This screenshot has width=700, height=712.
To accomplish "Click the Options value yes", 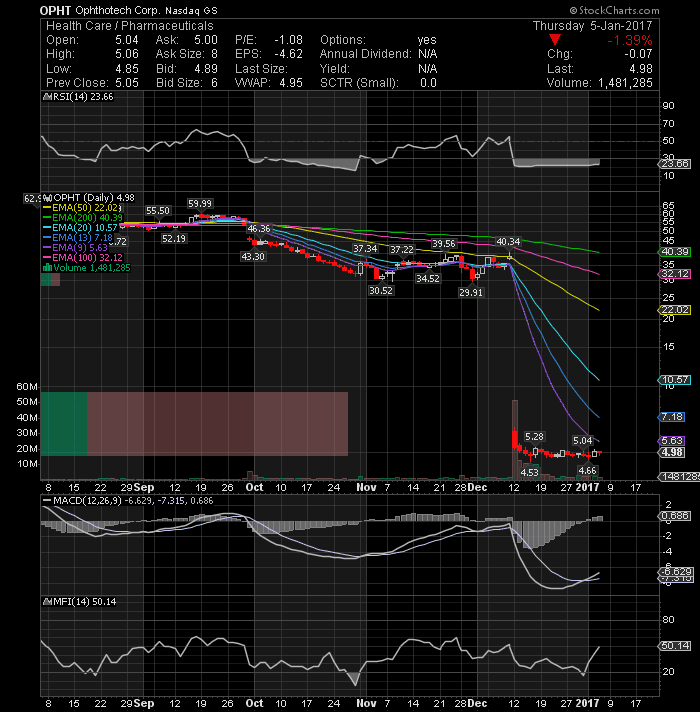I will (427, 40).
